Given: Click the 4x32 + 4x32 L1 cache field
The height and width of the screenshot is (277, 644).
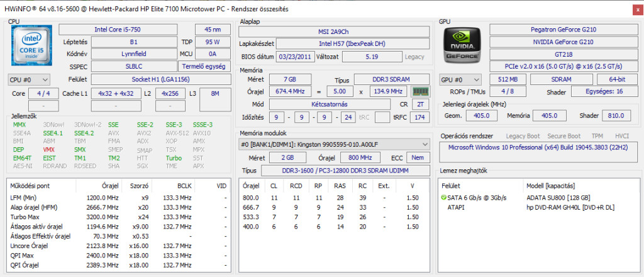Looking at the screenshot, I should pyautogui.click(x=116, y=94).
